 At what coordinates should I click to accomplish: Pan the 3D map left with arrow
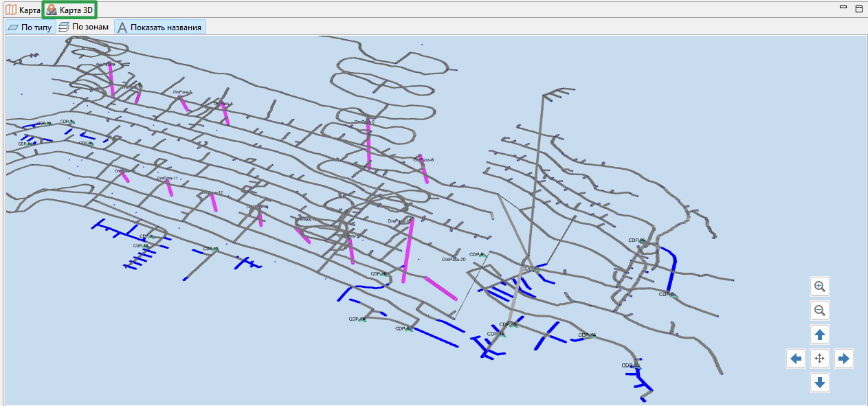(x=796, y=359)
